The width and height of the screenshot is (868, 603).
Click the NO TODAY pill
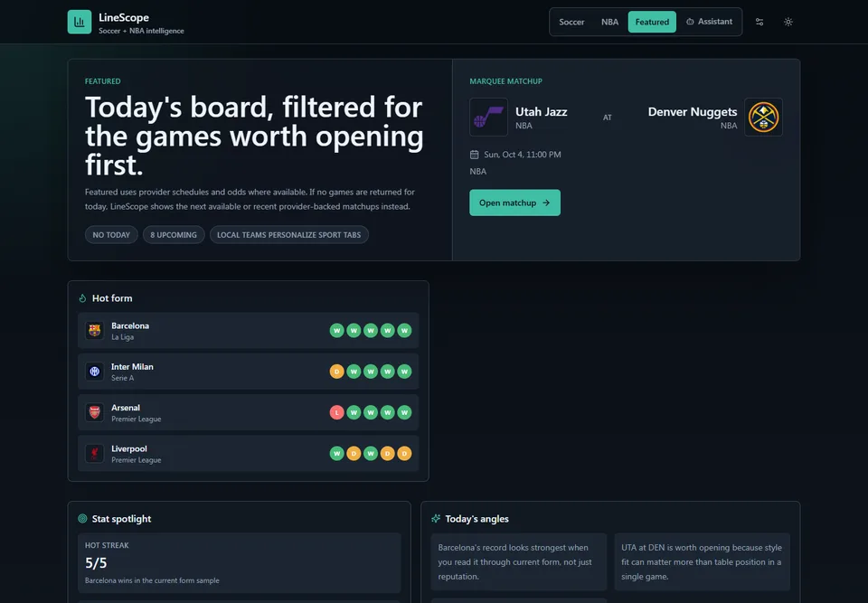111,235
